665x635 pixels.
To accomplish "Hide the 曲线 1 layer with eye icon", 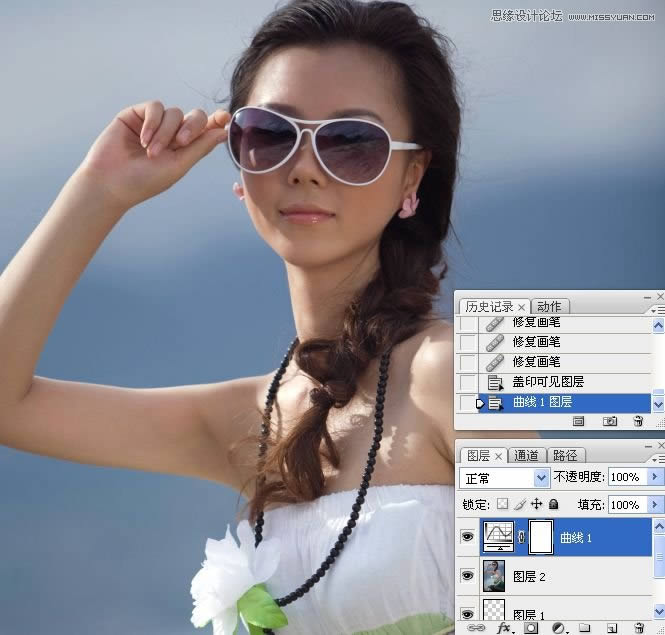I will point(467,537).
